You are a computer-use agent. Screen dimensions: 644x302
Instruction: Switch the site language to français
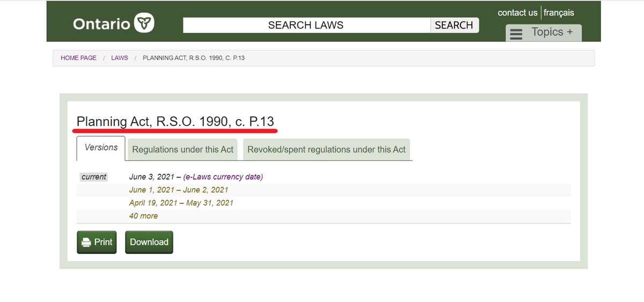[559, 12]
